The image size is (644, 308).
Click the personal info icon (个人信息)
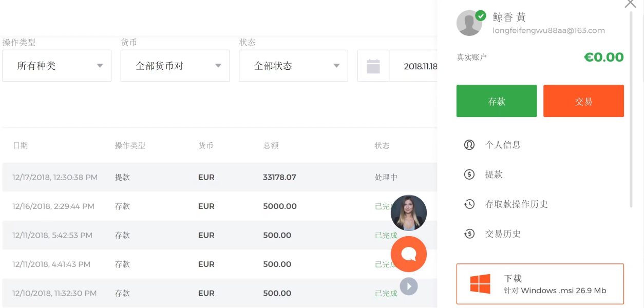pyautogui.click(x=469, y=145)
